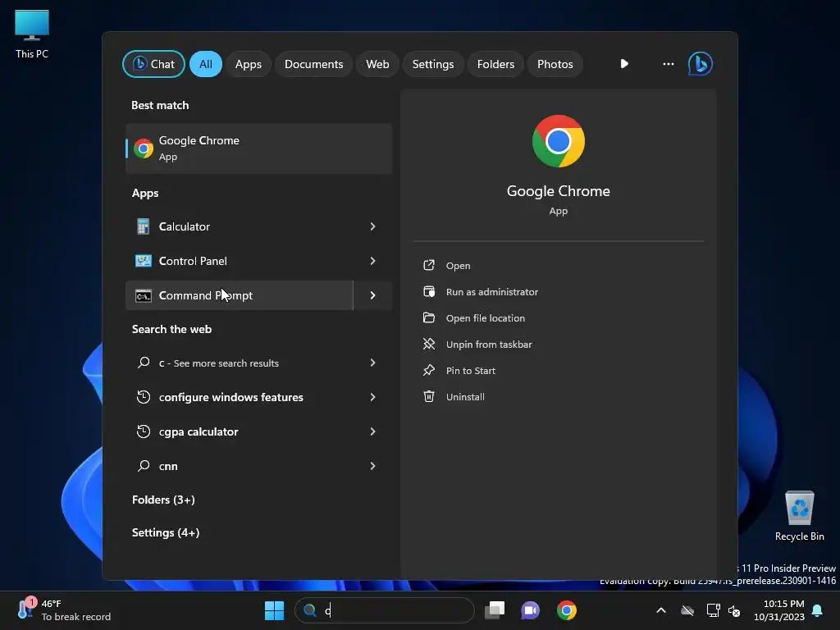
Task: Click the Control Panel app icon
Action: 143,261
